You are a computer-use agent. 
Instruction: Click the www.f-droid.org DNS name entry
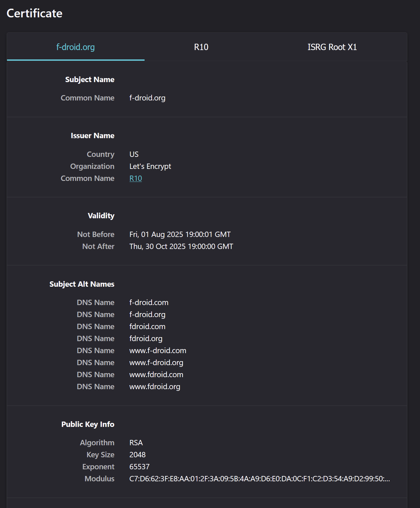coord(156,362)
